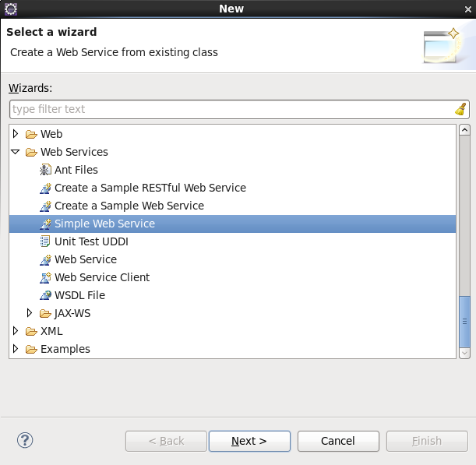Click the Simple Web Service wizard icon
Viewport: 476px width, 465px height.
click(x=45, y=224)
